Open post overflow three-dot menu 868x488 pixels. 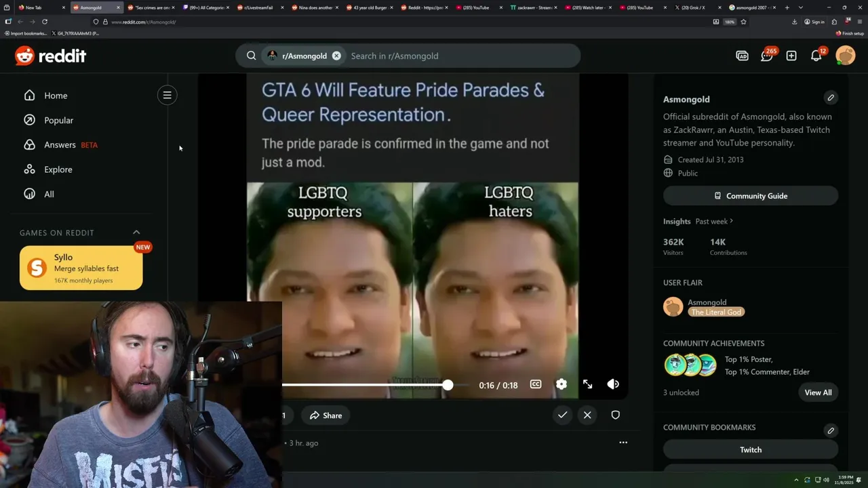tap(623, 443)
